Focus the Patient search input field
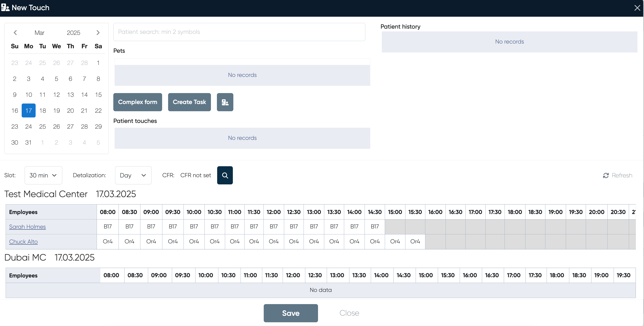Screen dimensions: 644x326 [239, 32]
